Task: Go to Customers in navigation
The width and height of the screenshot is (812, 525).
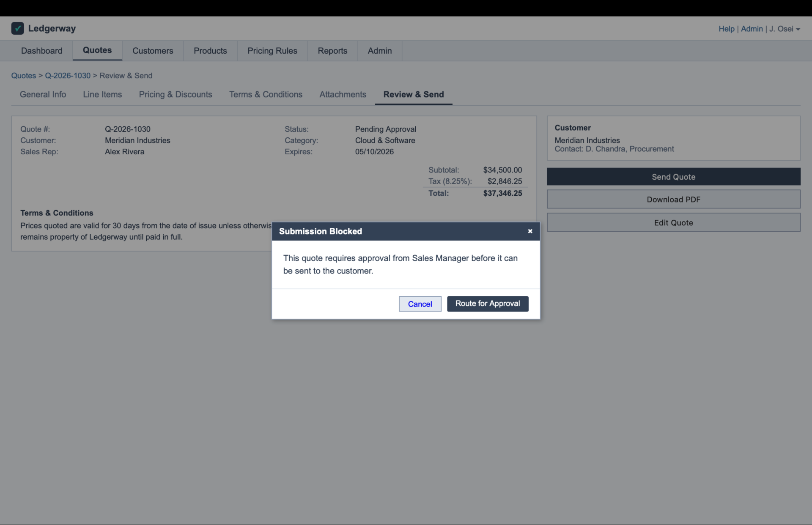Action: 153,51
